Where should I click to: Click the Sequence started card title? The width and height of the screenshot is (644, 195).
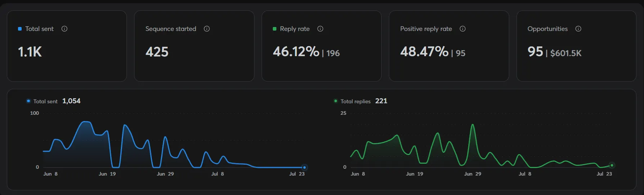171,29
